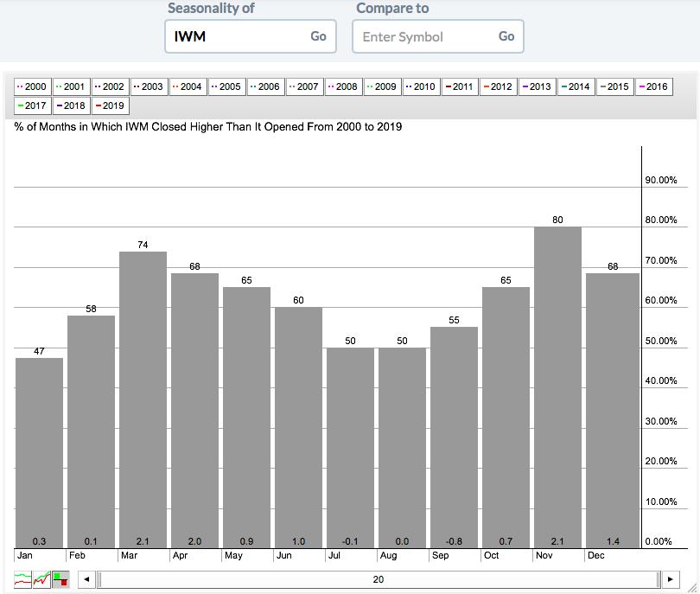The height and width of the screenshot is (594, 700).
Task: Click the Seasonality of heading
Action: [x=211, y=8]
